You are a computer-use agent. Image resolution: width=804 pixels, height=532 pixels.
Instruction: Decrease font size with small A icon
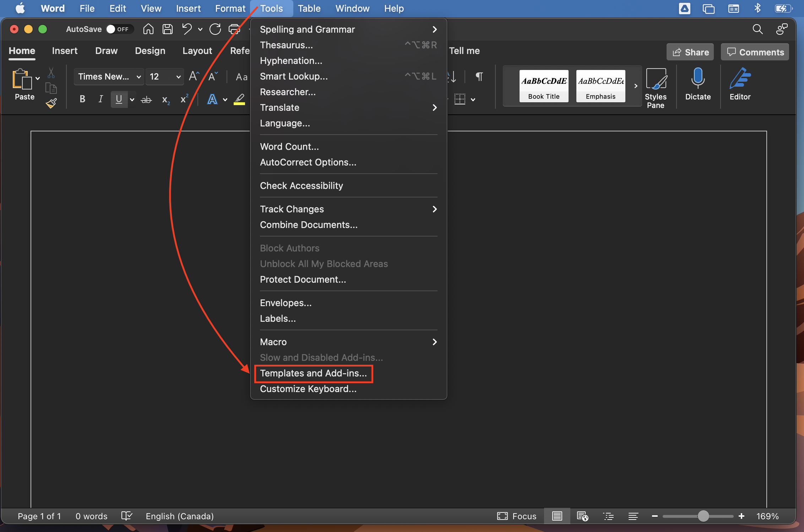click(213, 76)
